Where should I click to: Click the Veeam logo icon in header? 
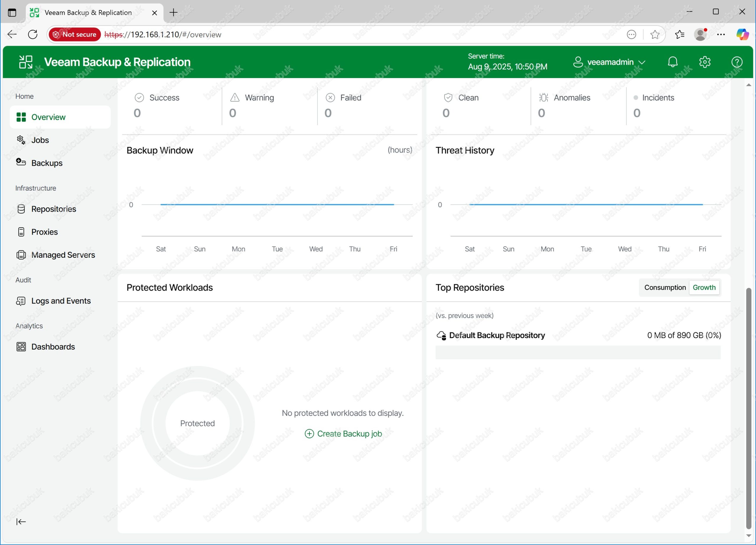[x=26, y=62]
